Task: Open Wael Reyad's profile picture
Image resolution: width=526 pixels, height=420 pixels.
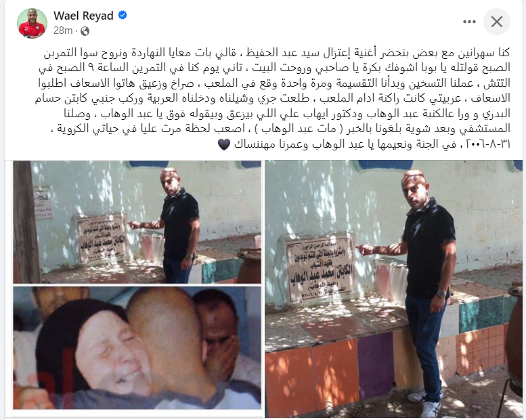Action: [32, 23]
